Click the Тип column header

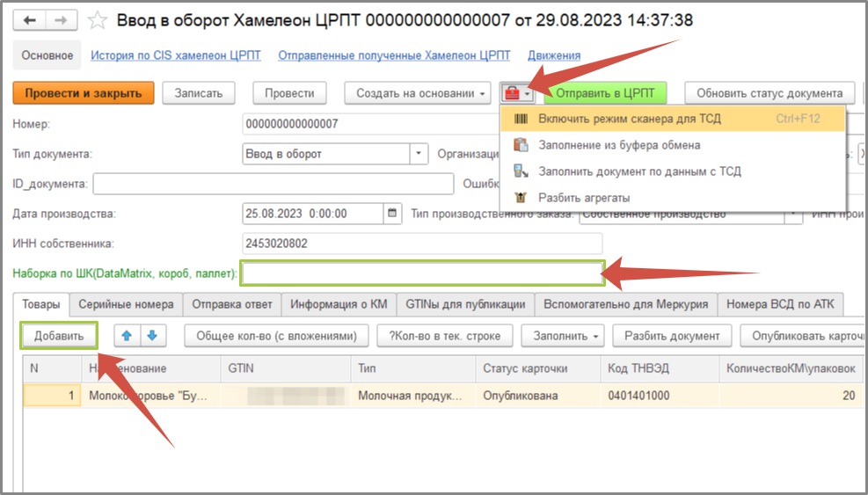pyautogui.click(x=413, y=368)
